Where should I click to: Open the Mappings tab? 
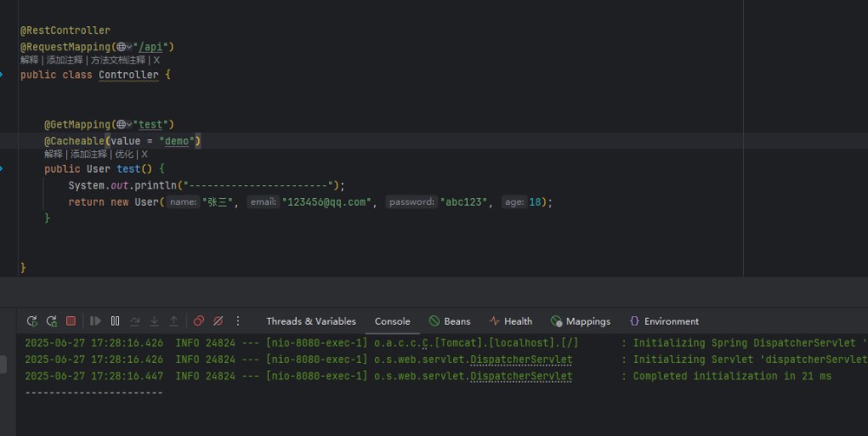coord(581,321)
